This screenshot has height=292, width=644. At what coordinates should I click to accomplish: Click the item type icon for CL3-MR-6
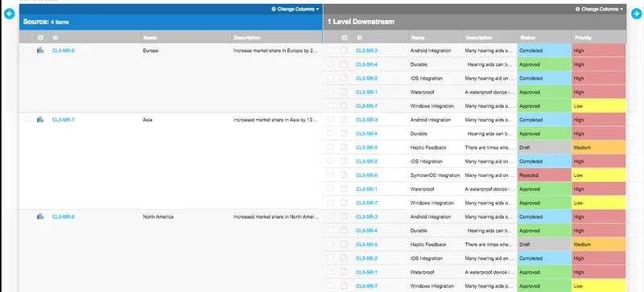(40, 50)
